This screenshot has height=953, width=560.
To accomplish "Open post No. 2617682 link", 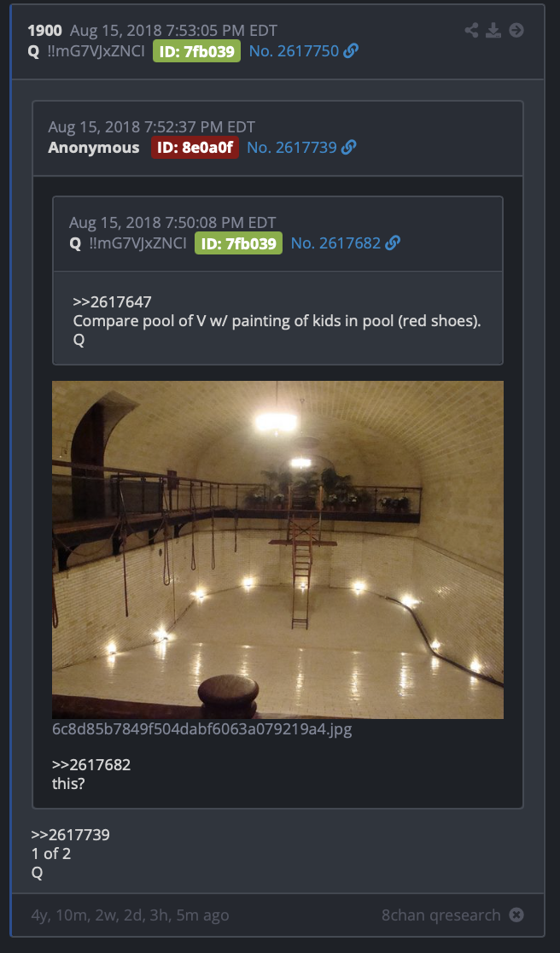I will pos(335,243).
